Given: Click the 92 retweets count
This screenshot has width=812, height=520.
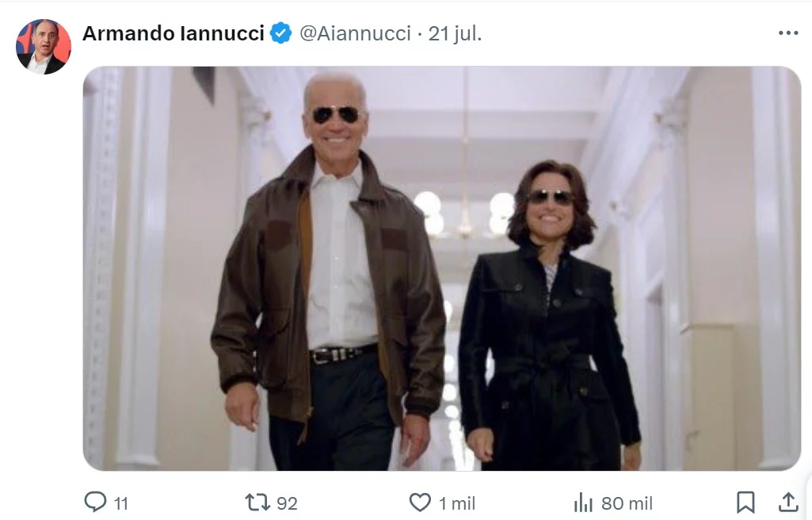Looking at the screenshot, I should point(287,503).
